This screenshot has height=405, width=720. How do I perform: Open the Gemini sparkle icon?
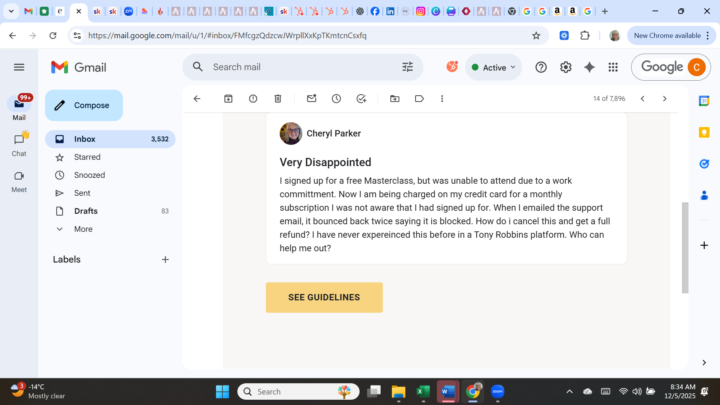coord(589,68)
